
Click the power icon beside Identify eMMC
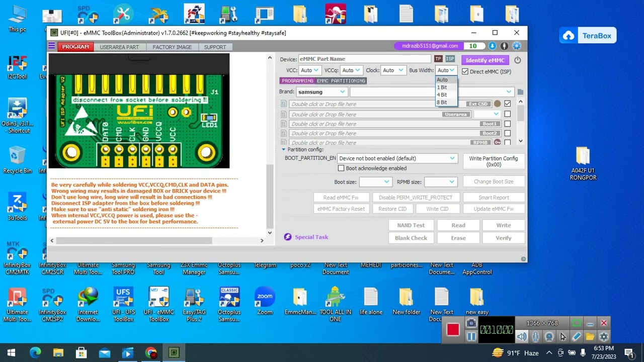(x=517, y=60)
